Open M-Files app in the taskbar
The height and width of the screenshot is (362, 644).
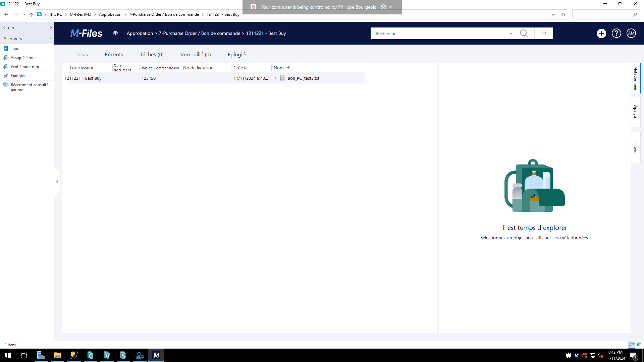point(156,355)
